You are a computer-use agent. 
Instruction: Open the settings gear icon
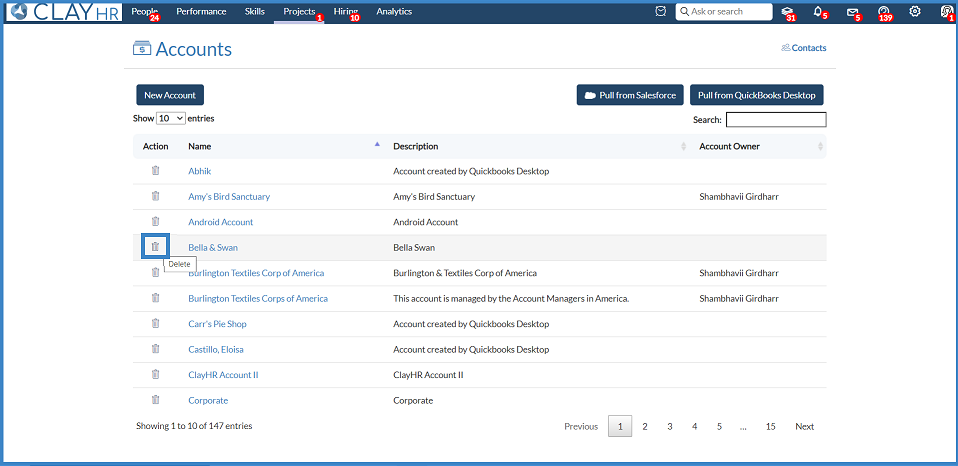(915, 11)
